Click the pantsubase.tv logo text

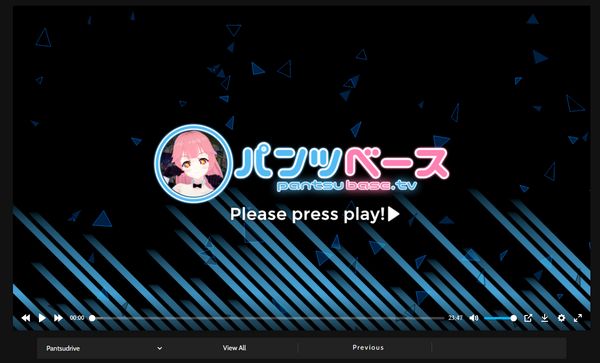[x=347, y=186]
